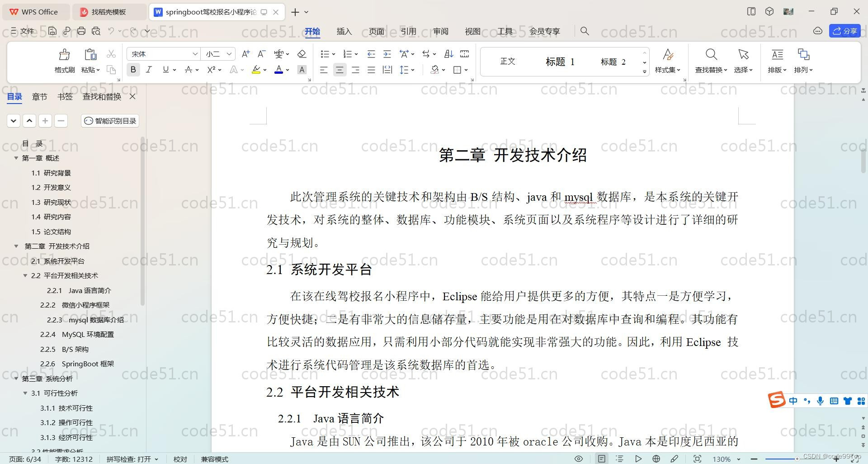Set Align left paragraph alignment

pos(324,70)
